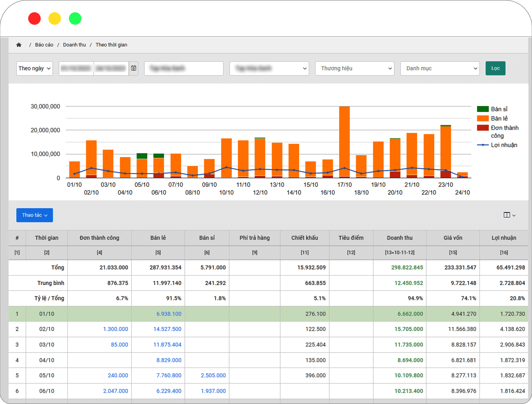Expand the Thương hiệu dropdown

click(x=354, y=68)
